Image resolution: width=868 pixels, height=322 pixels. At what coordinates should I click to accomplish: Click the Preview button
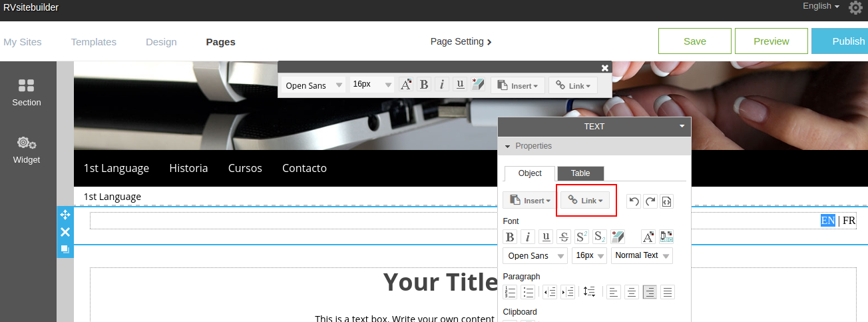tap(771, 41)
